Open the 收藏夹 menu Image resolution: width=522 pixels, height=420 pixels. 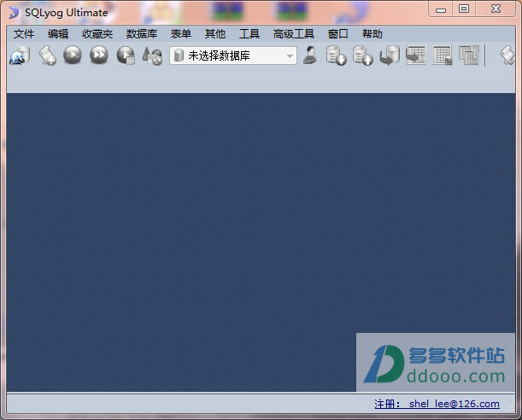97,34
